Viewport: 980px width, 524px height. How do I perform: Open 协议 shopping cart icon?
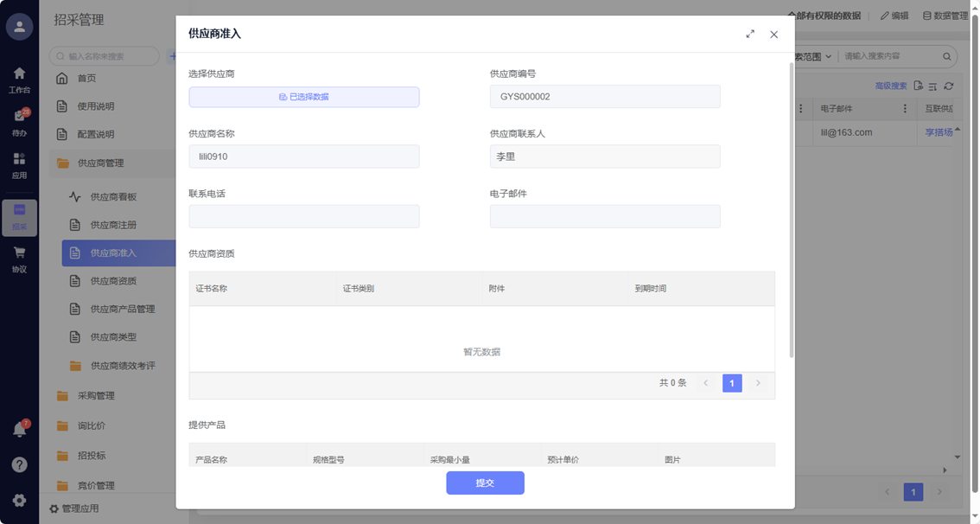(19, 259)
